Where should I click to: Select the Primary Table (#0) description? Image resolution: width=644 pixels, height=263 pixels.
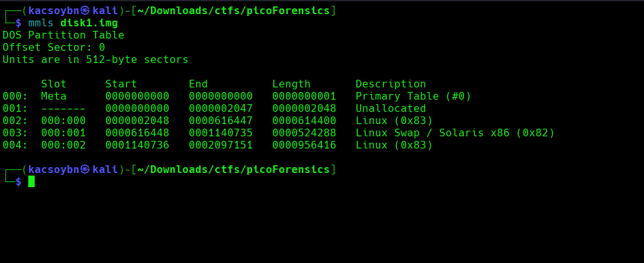(413, 96)
